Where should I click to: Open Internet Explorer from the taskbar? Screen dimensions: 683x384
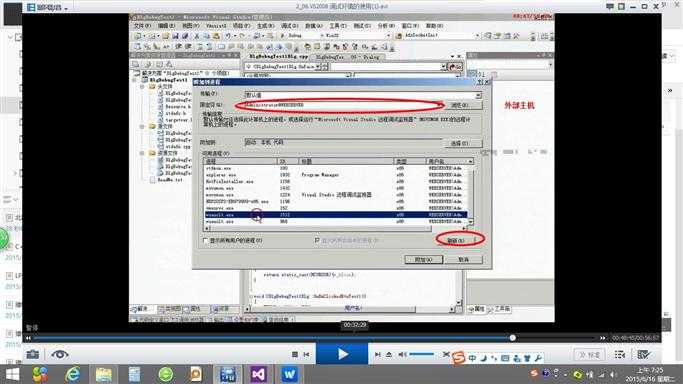pyautogui.click(x=72, y=374)
